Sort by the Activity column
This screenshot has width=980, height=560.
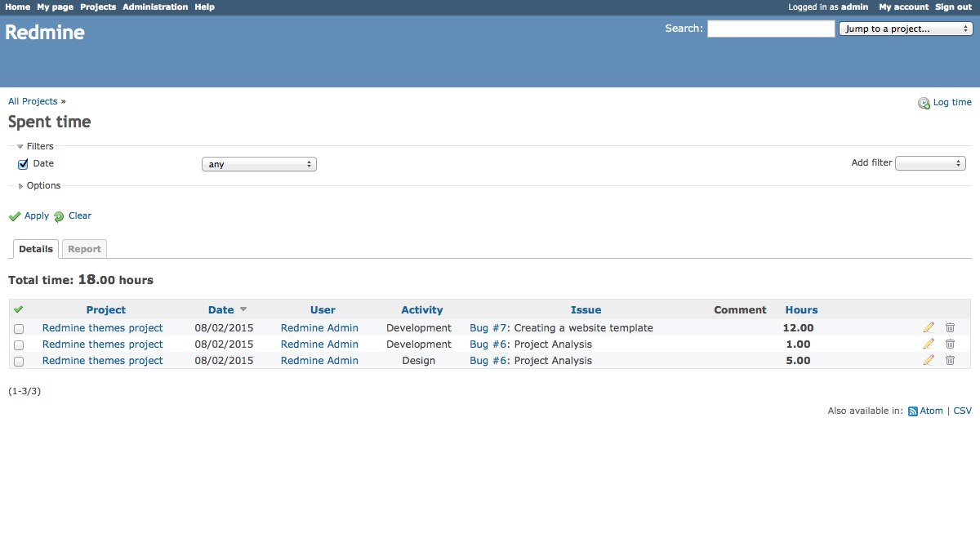422,310
